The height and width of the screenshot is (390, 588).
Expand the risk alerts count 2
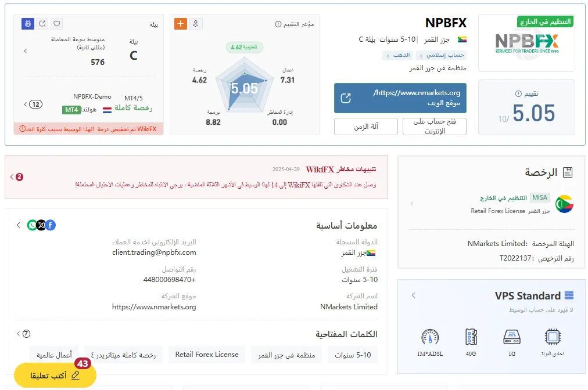[17, 177]
